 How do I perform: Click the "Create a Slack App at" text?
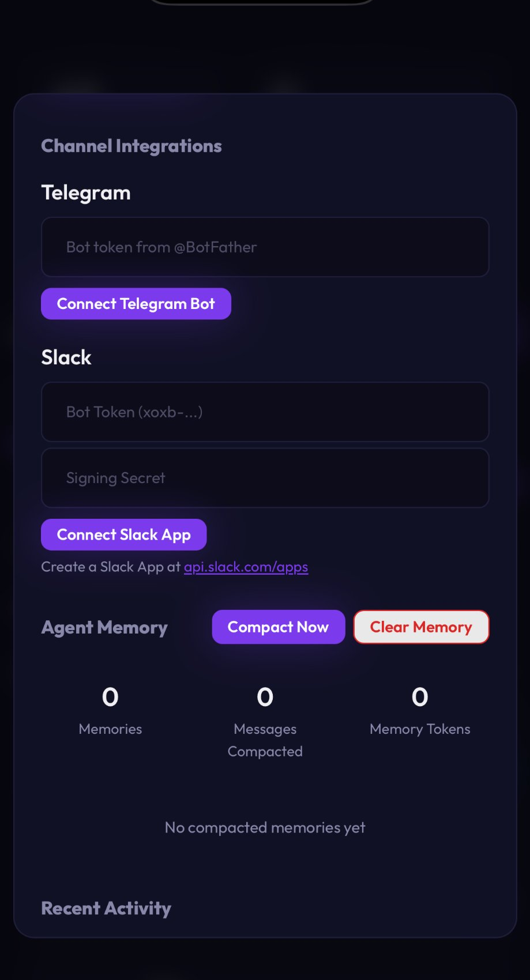(x=111, y=567)
